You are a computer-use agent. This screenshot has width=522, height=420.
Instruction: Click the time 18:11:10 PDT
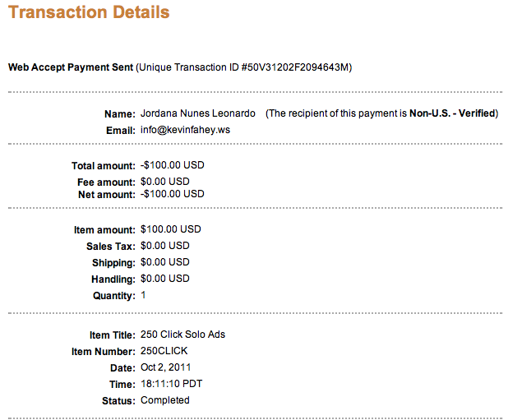[172, 384]
